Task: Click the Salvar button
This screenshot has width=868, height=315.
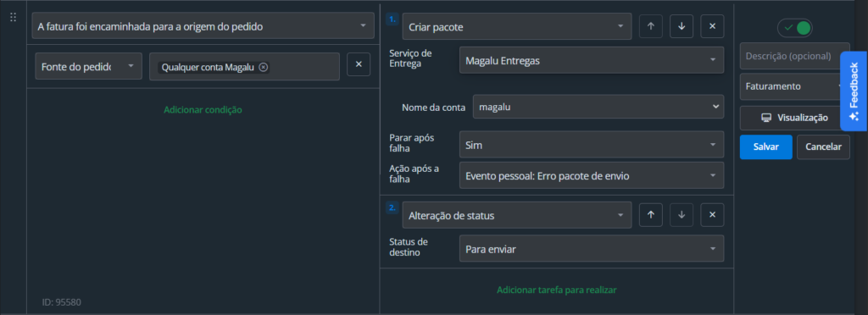Action: 766,147
